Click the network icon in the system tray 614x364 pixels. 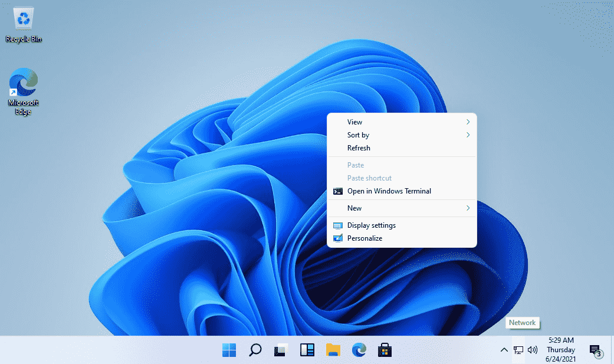(x=518, y=350)
